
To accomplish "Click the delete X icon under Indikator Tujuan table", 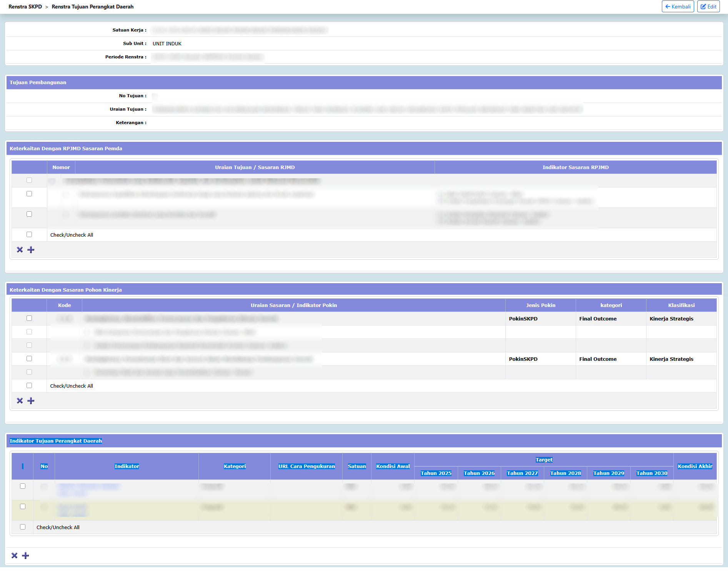I will click(15, 556).
